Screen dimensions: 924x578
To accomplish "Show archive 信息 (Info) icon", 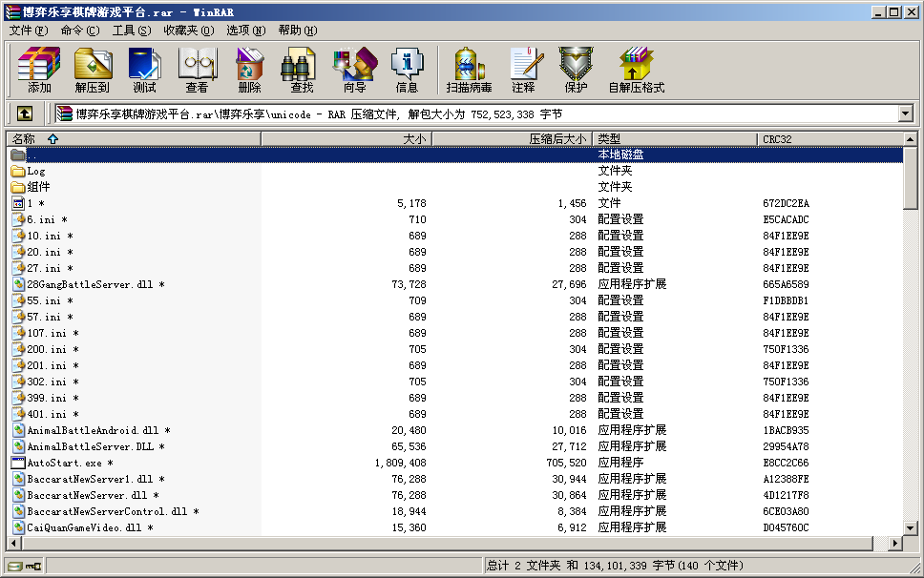I will pos(407,70).
